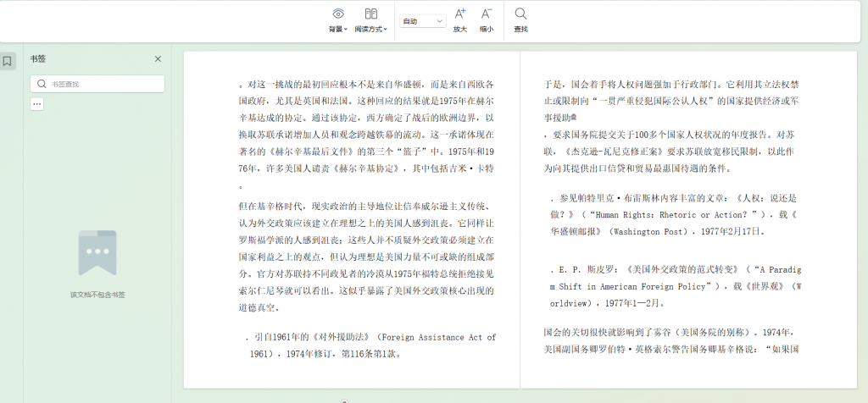This screenshot has width=868, height=403.
Task: Click the line starting 于是，国会着手将人权问题
Action: [671, 86]
